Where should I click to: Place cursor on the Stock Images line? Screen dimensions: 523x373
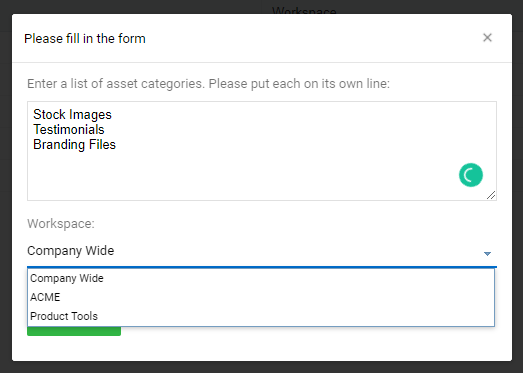coord(72,114)
